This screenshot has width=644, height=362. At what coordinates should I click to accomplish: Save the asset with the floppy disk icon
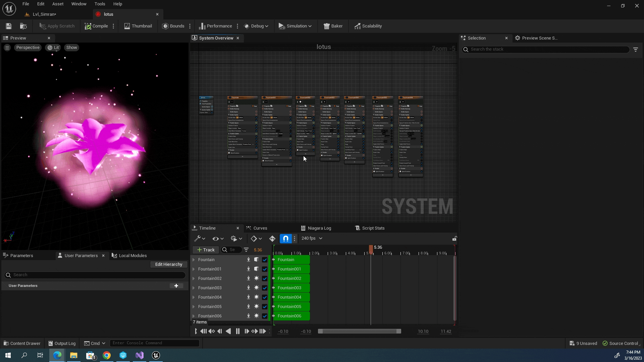pyautogui.click(x=9, y=26)
